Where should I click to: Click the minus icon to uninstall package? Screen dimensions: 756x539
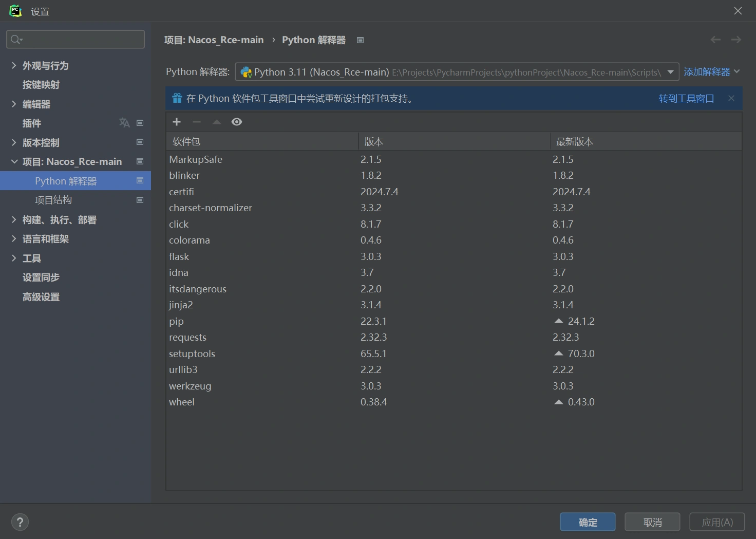click(x=197, y=122)
